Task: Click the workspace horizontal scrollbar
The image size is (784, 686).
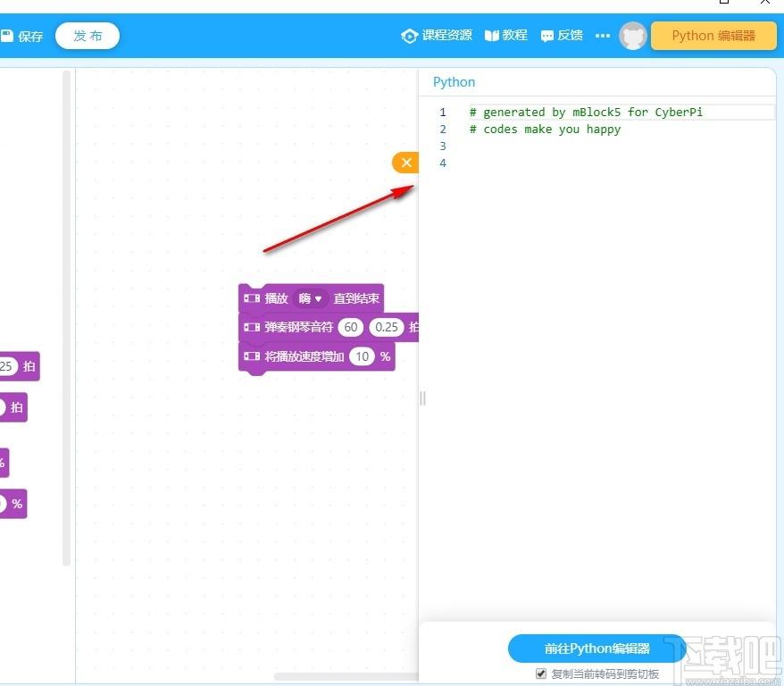Action: tap(346, 676)
